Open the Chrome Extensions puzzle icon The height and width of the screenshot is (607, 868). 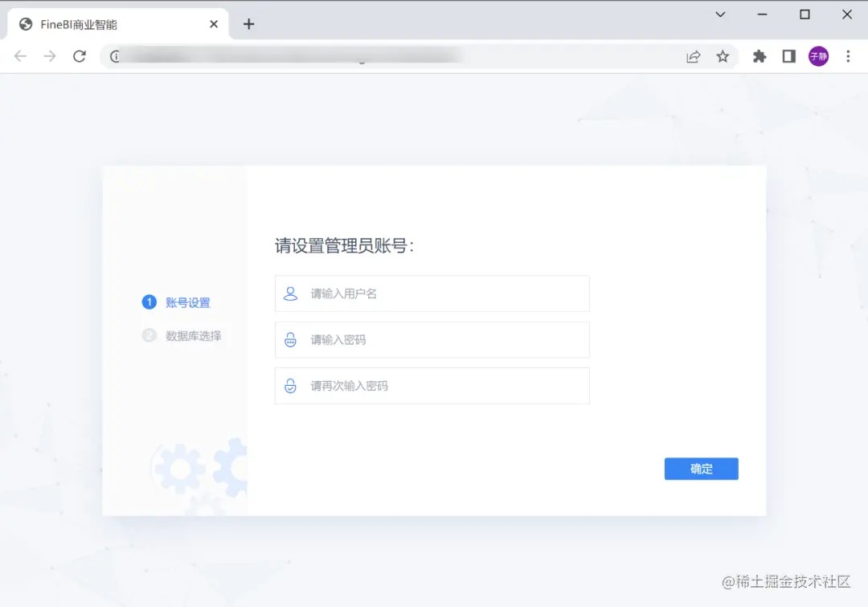pos(759,56)
